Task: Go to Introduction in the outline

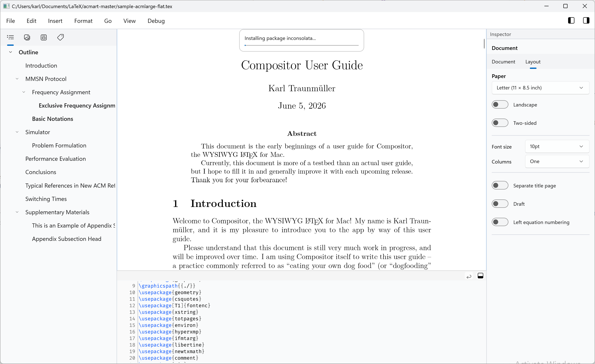Action: coord(41,65)
